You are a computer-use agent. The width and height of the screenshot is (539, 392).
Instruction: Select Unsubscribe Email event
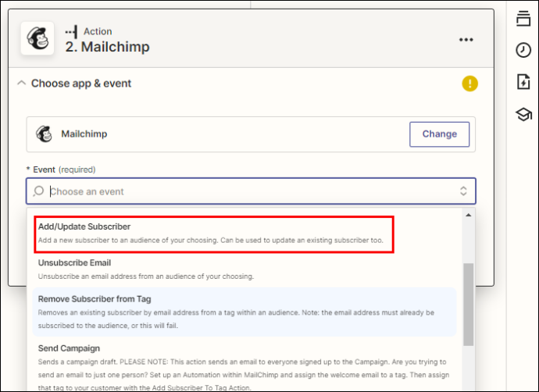point(245,269)
